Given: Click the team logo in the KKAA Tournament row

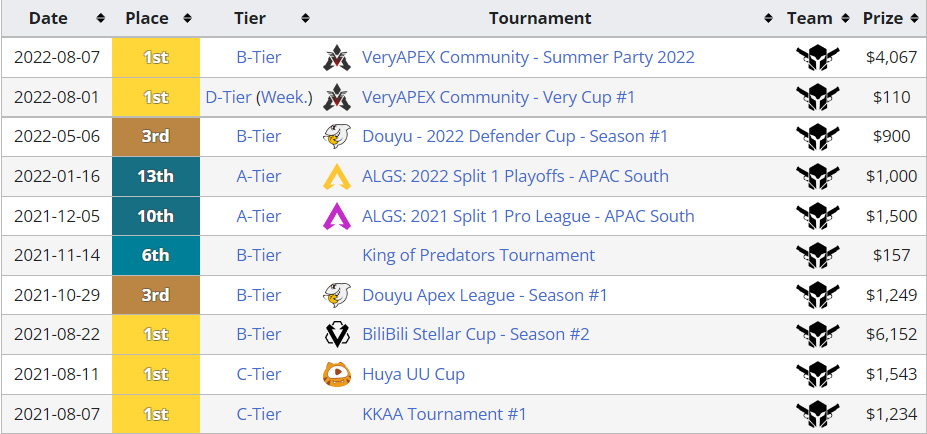Looking at the screenshot, I should point(818,414).
